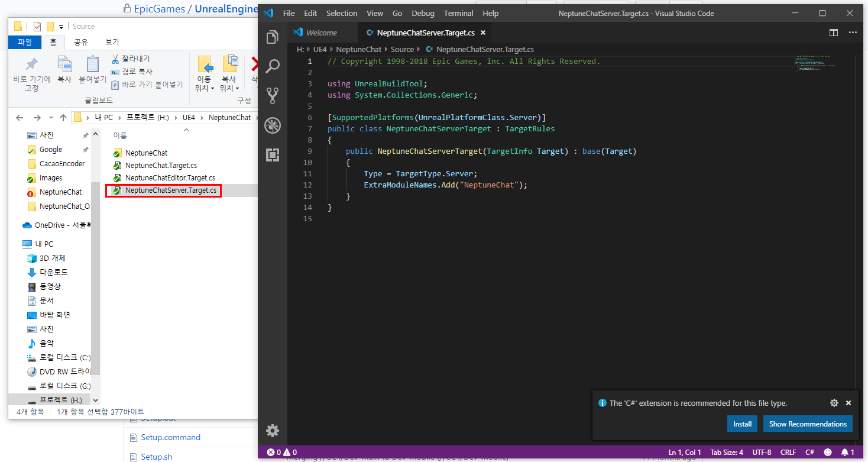Open the Debug menu in VS Code
The width and height of the screenshot is (868, 462).
(423, 13)
